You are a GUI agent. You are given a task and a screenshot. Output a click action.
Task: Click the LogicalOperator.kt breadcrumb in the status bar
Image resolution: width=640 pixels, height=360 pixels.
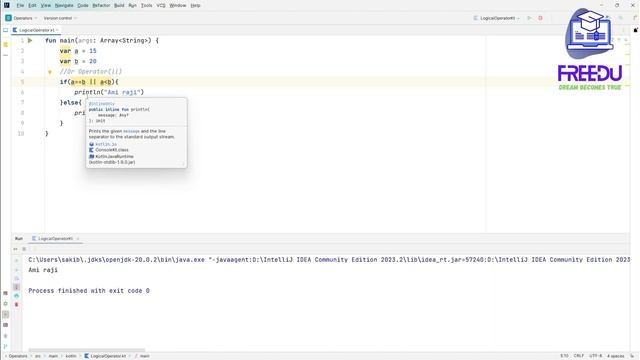[x=106, y=356]
